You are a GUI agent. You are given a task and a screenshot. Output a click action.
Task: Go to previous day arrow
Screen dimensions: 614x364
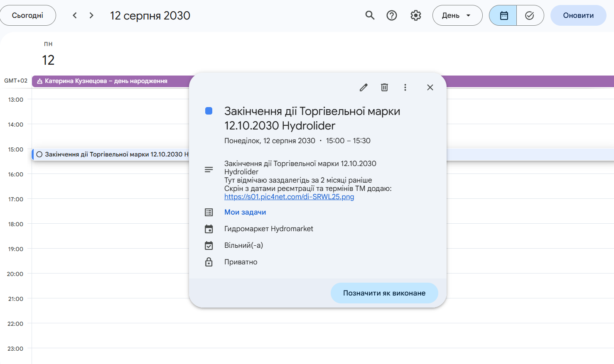tap(75, 15)
